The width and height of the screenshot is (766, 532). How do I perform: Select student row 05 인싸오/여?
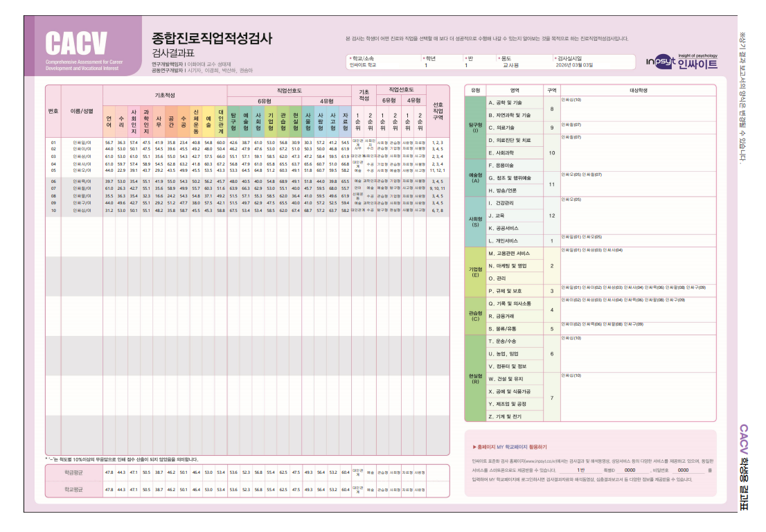tap(247, 170)
